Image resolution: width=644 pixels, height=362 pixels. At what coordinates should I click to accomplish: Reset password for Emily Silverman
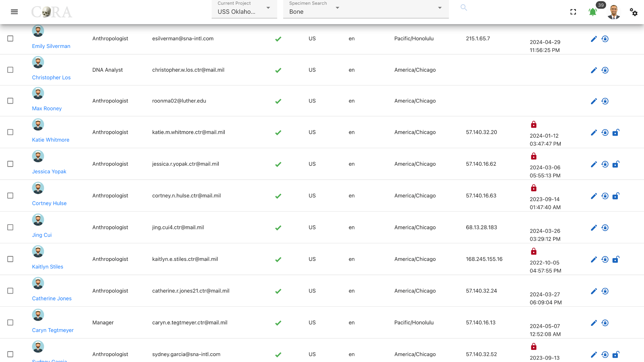(x=605, y=39)
